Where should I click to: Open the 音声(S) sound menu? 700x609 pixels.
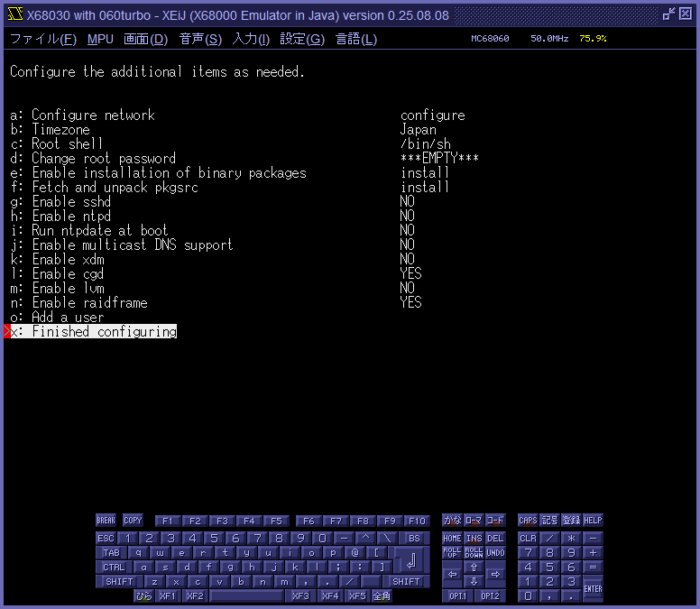(200, 39)
